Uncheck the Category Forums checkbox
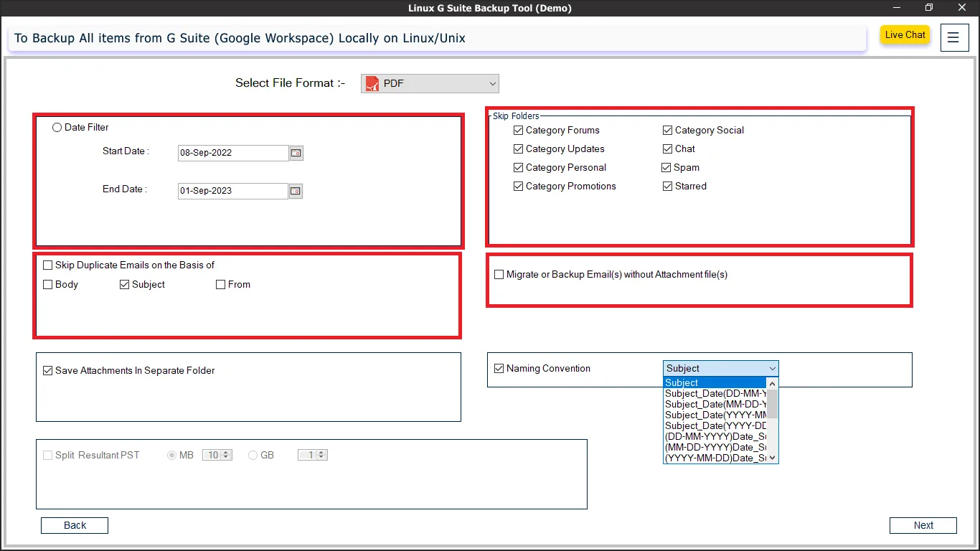Viewport: 980px width, 551px height. [x=519, y=131]
